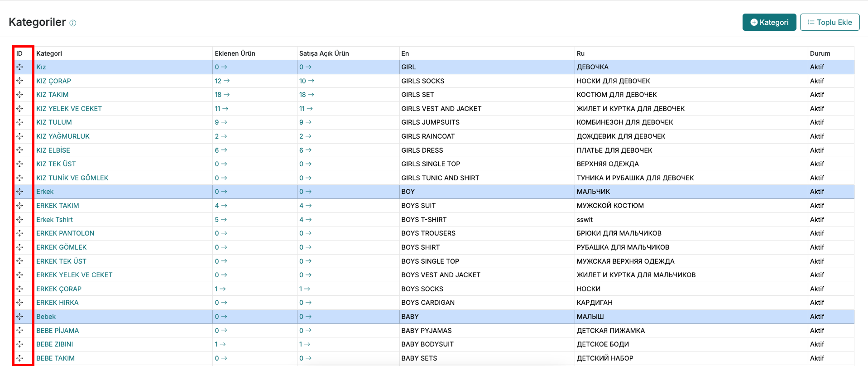This screenshot has width=868, height=366.
Task: Select the KIZ TULUM category name
Action: [x=54, y=122]
